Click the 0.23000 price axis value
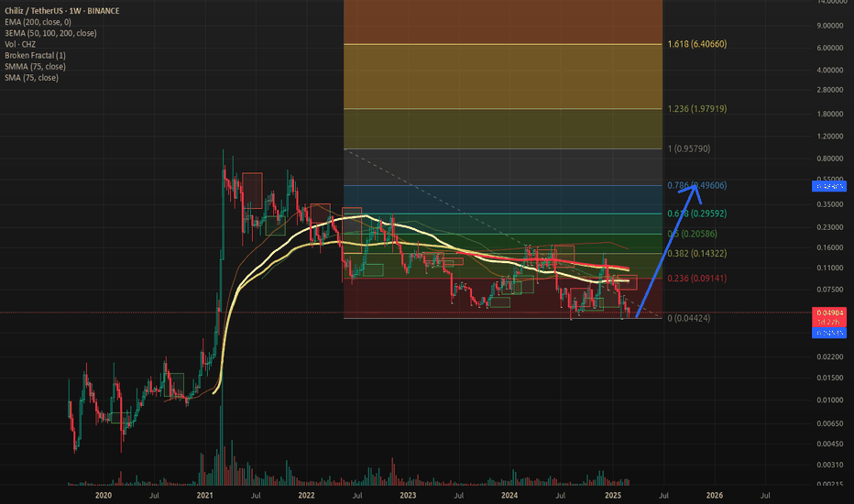The height and width of the screenshot is (504, 854). tap(830, 228)
